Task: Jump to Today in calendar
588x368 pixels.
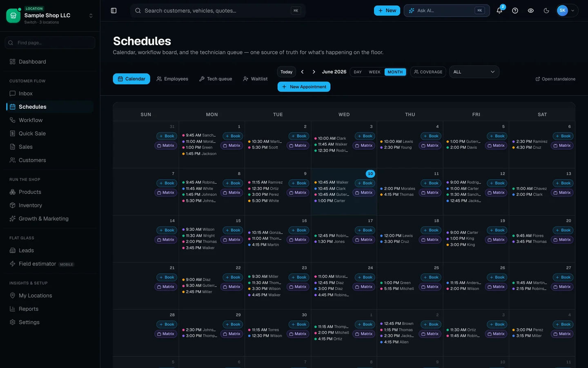Action: [287, 72]
